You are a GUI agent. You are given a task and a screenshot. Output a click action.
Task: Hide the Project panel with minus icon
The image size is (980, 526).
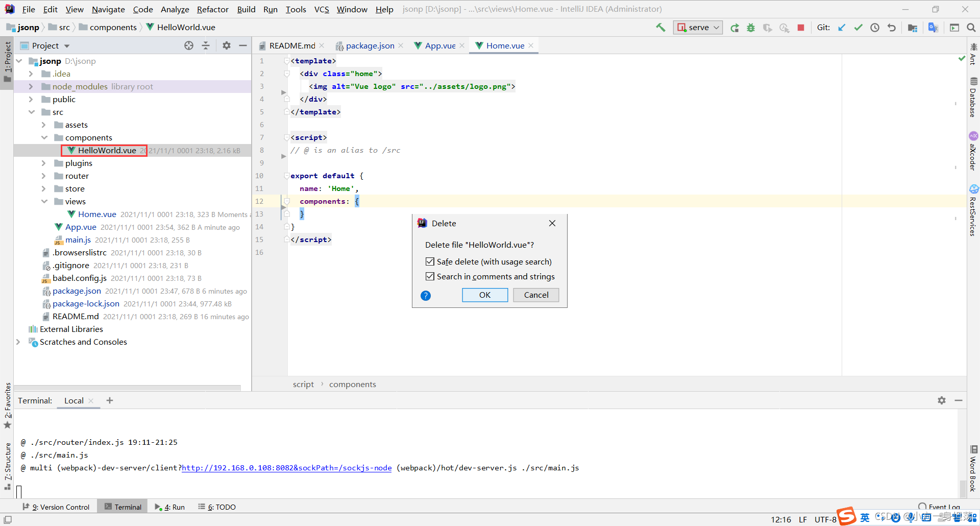(x=243, y=45)
